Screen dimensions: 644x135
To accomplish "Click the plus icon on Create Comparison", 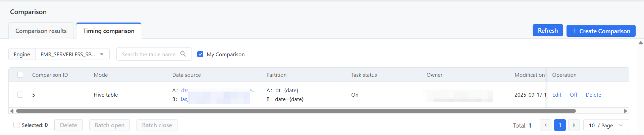I will 575,31.
